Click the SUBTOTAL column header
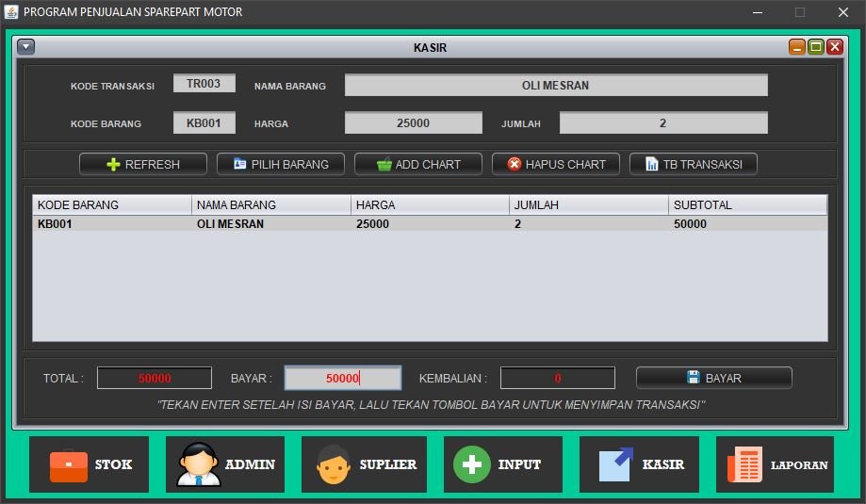This screenshot has height=504, width=866. click(x=747, y=204)
